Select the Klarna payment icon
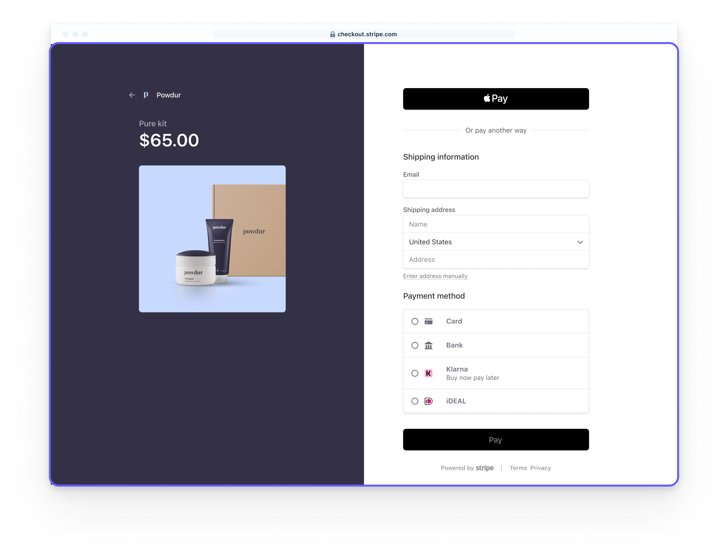 click(x=429, y=373)
